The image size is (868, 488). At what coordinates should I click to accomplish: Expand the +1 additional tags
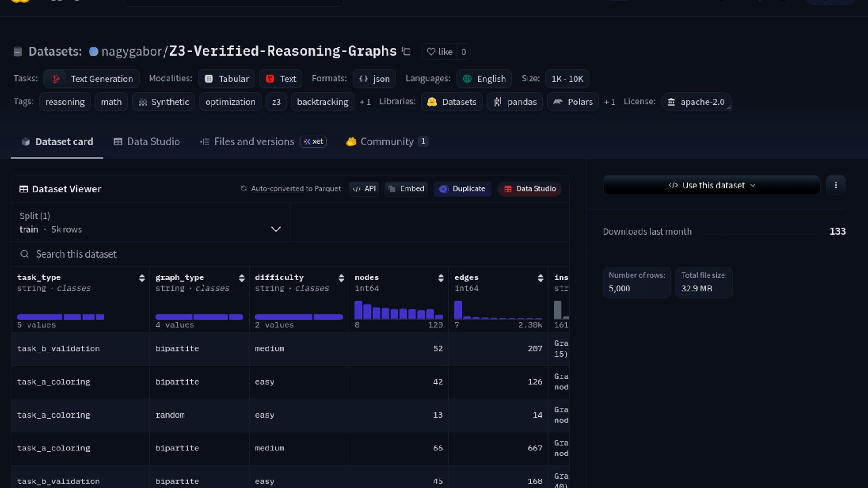[x=365, y=102]
